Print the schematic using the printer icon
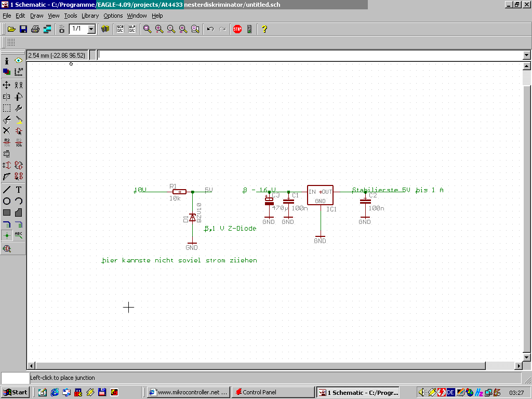The image size is (532, 399). click(x=35, y=29)
